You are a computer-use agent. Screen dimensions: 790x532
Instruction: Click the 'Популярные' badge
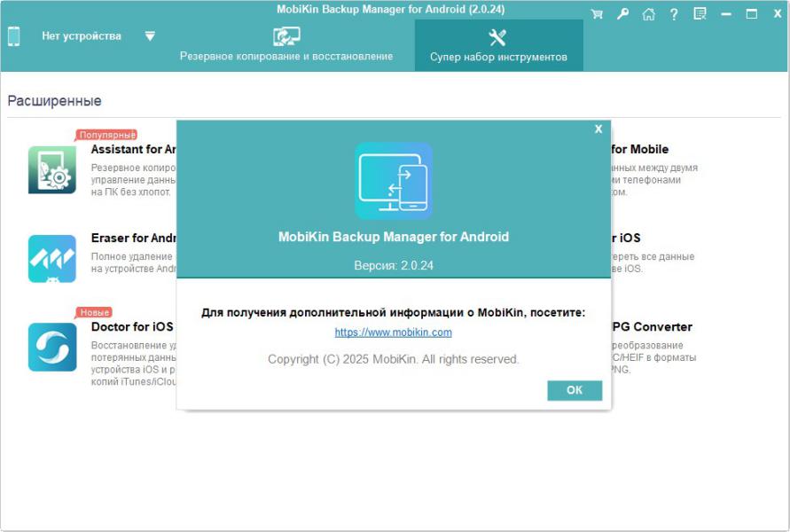(106, 135)
